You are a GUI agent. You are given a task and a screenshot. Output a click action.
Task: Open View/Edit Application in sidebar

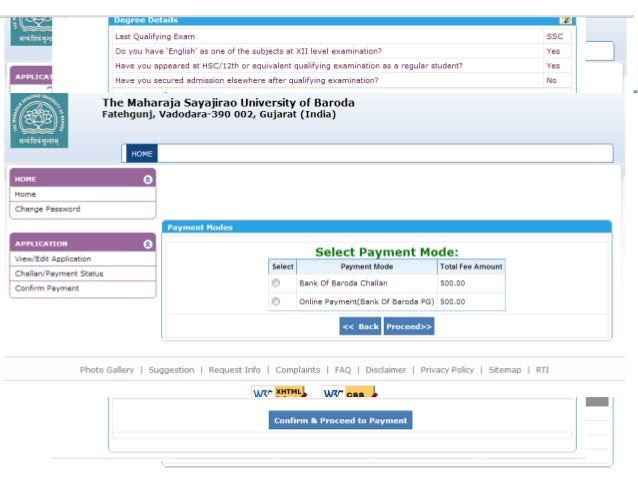(53, 259)
